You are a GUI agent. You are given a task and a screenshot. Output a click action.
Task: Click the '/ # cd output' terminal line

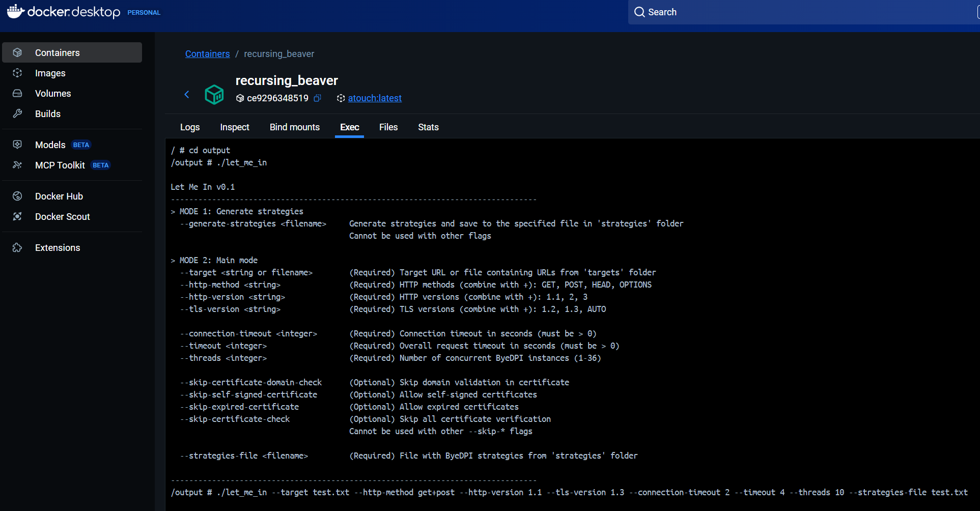(x=200, y=150)
